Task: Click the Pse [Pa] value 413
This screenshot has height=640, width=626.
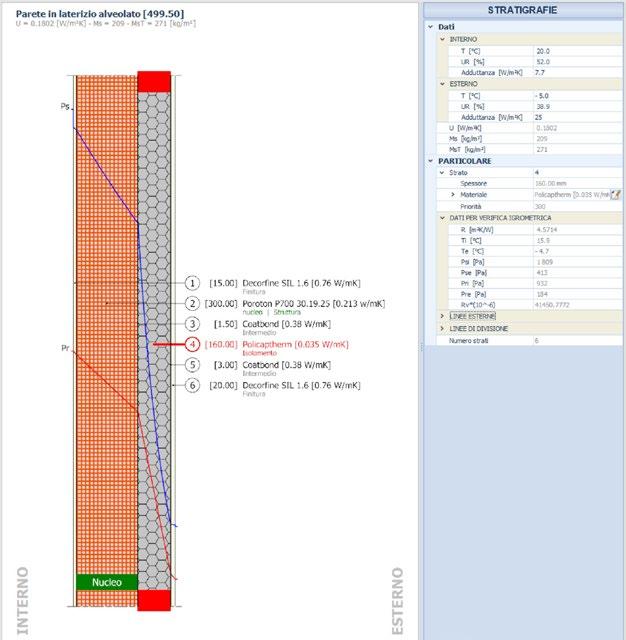Action: click(578, 273)
